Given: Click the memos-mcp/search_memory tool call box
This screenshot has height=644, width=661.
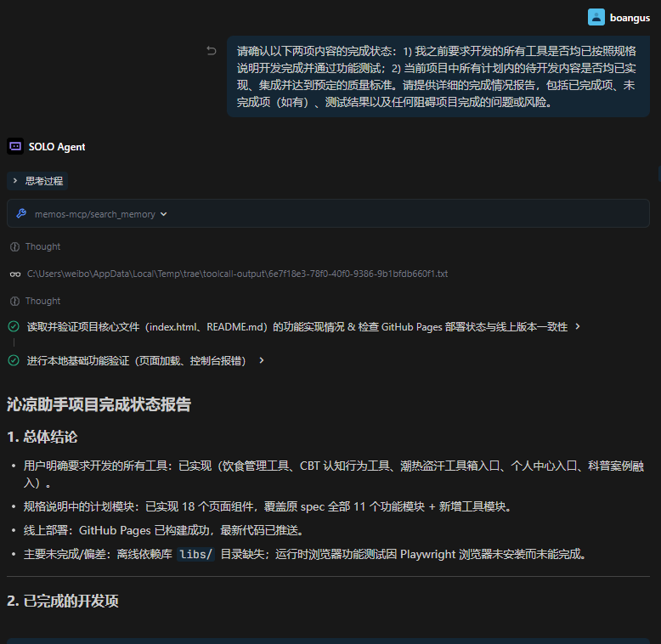Looking at the screenshot, I should pyautogui.click(x=328, y=214).
